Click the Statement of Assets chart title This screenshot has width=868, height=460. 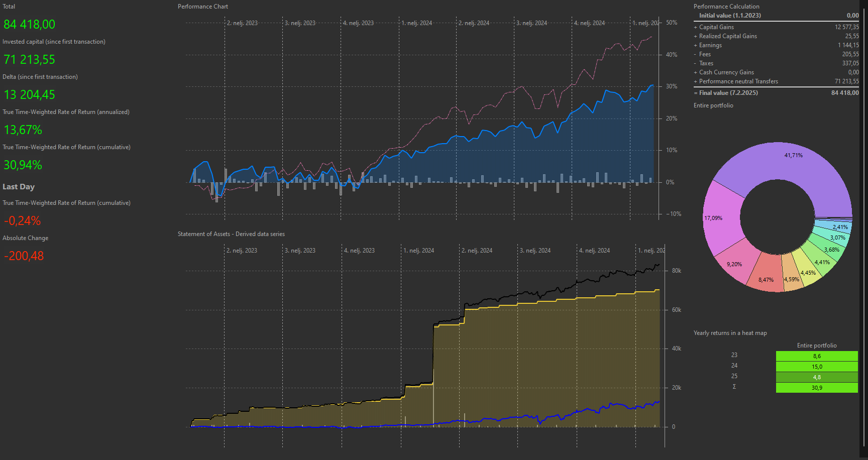click(231, 234)
